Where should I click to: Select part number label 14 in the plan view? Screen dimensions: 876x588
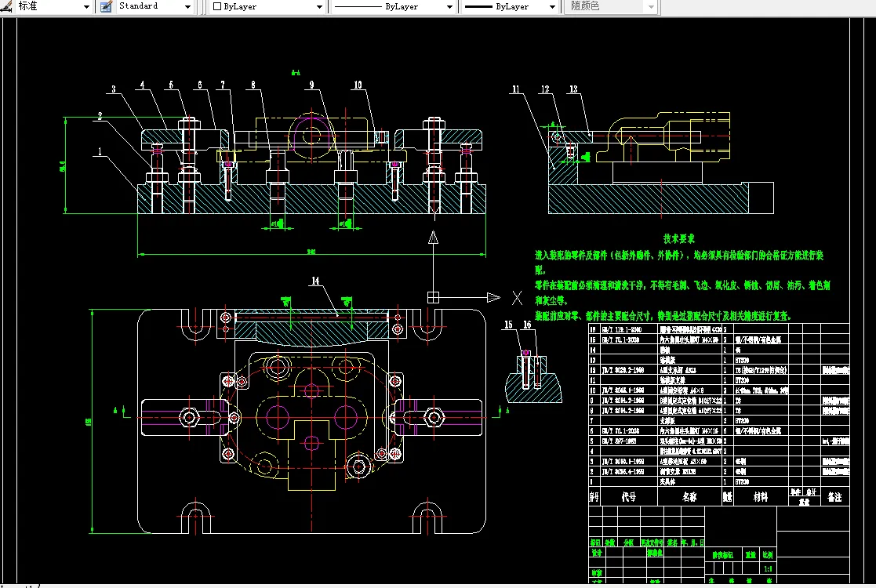[315, 281]
